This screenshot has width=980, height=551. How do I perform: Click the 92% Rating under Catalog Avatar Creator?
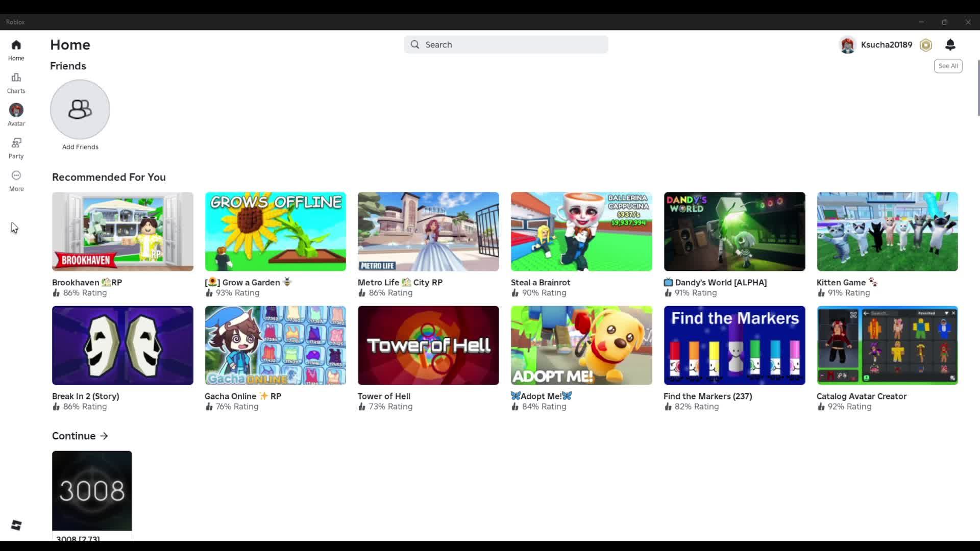pyautogui.click(x=844, y=407)
